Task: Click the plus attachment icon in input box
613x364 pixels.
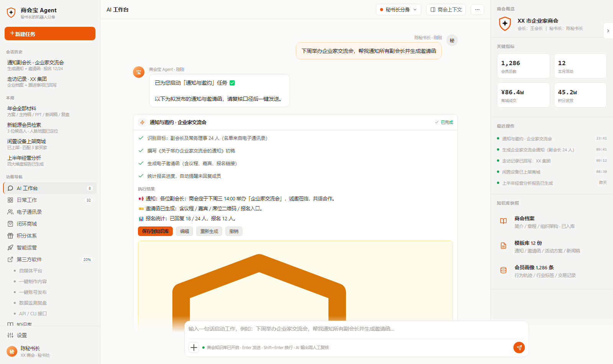Action: (194, 348)
